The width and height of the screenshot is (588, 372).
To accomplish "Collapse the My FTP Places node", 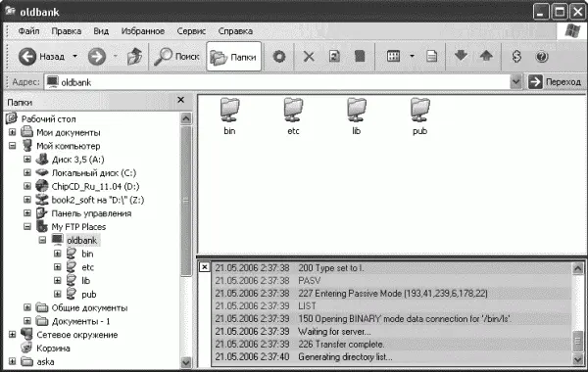I will [27, 227].
